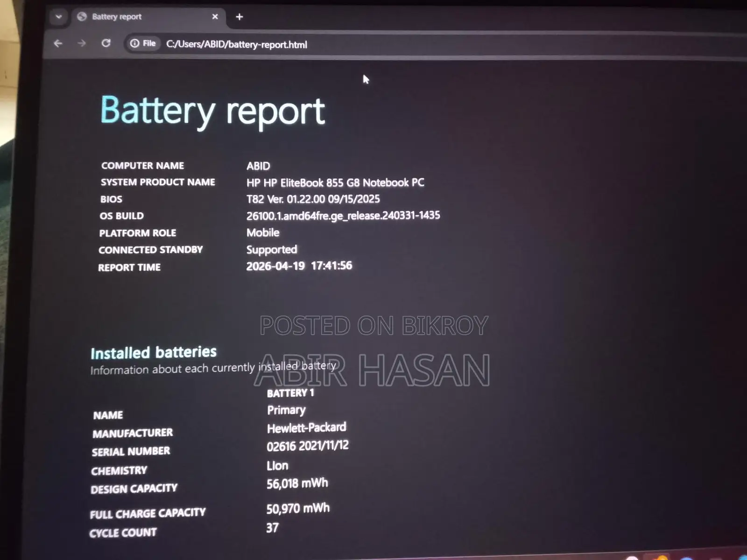
Task: Click Information about each currently installed battery
Action: pyautogui.click(x=213, y=368)
